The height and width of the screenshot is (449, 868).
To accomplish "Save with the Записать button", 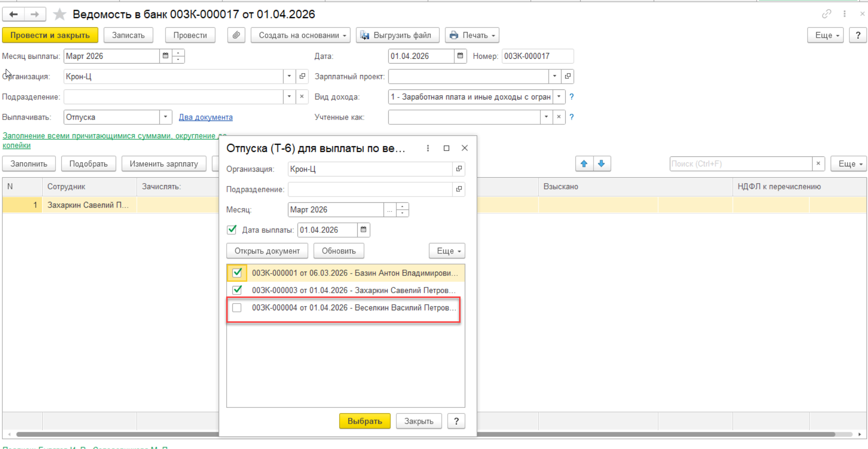I will [128, 35].
